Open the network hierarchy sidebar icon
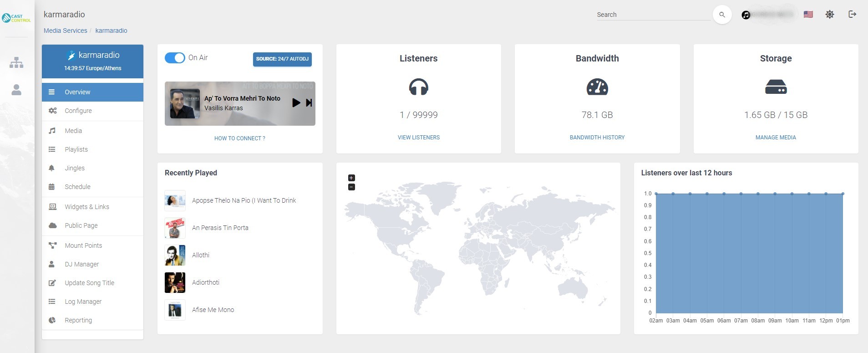 16,62
